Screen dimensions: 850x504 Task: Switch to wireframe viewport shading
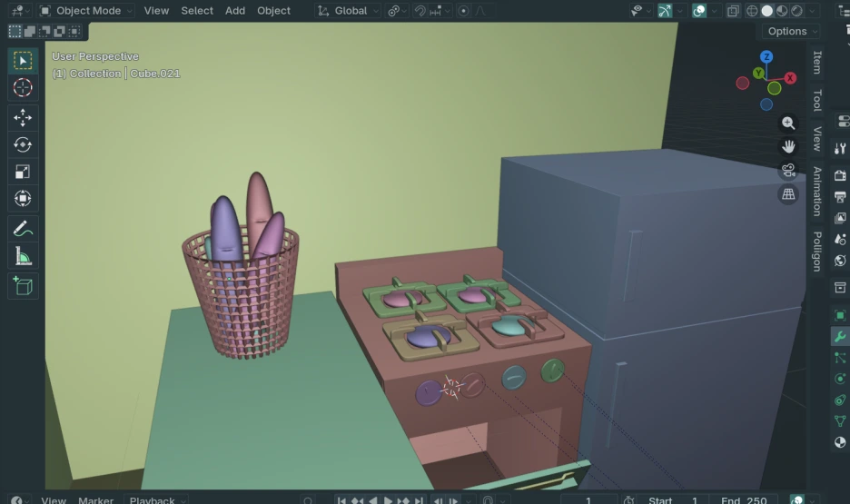[752, 11]
